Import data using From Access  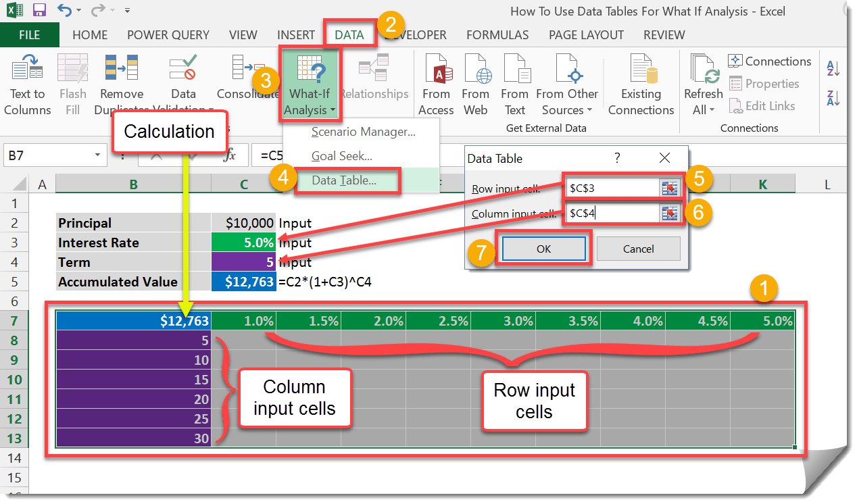[436, 82]
